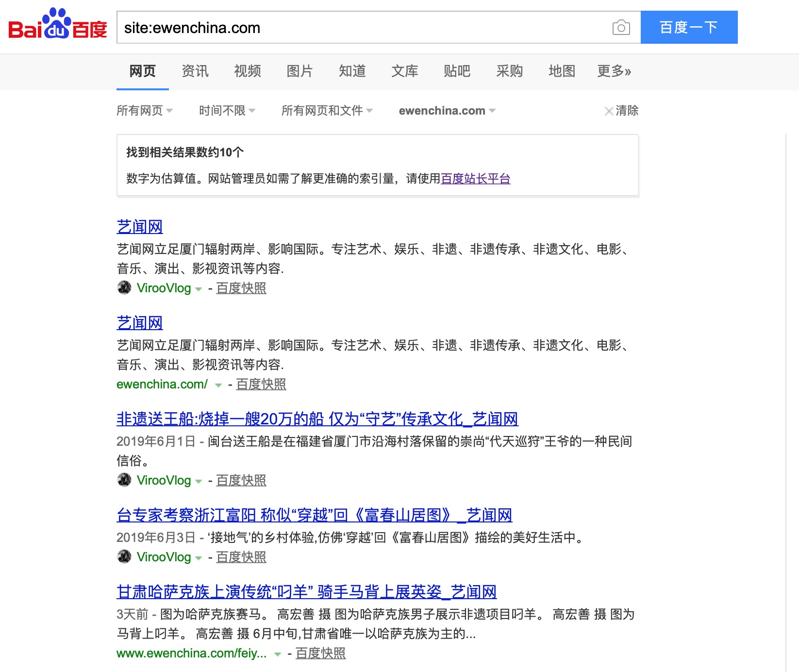Screen dimensions: 799x672
Task: Click the 2019年6月1日 date text
Action: (x=156, y=441)
